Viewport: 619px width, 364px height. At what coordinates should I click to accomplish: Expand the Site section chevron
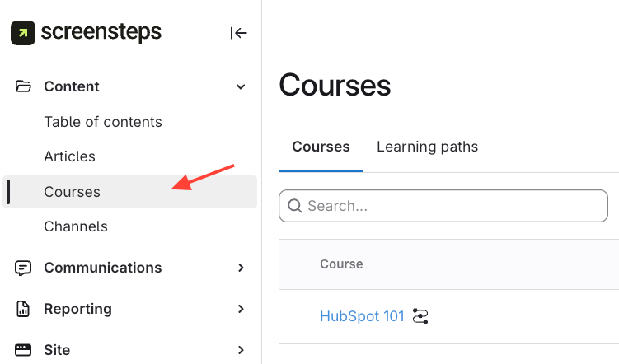(241, 350)
